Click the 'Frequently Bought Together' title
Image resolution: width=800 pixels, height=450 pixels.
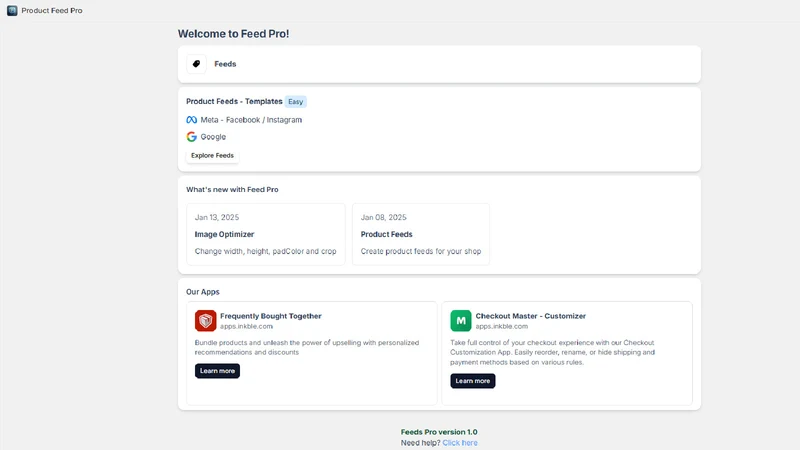[271, 316]
